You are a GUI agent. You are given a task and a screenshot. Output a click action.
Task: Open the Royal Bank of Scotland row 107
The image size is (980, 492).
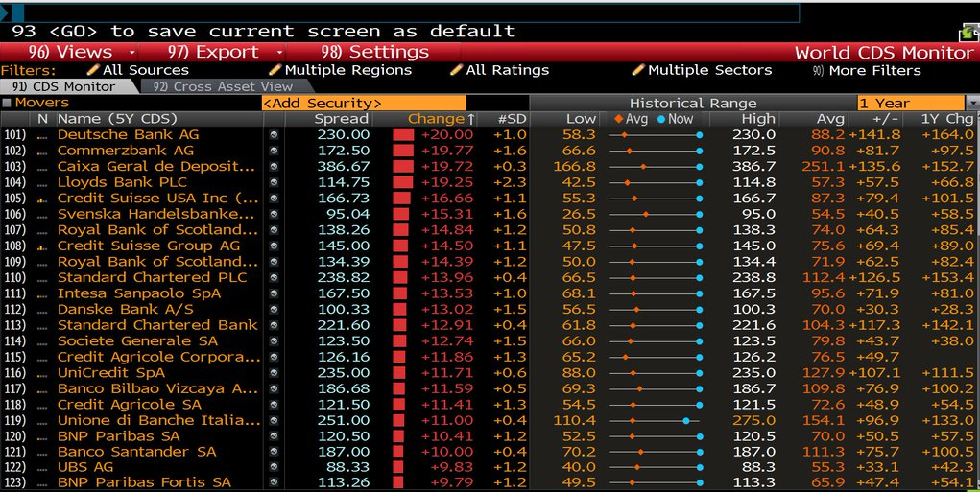[156, 230]
